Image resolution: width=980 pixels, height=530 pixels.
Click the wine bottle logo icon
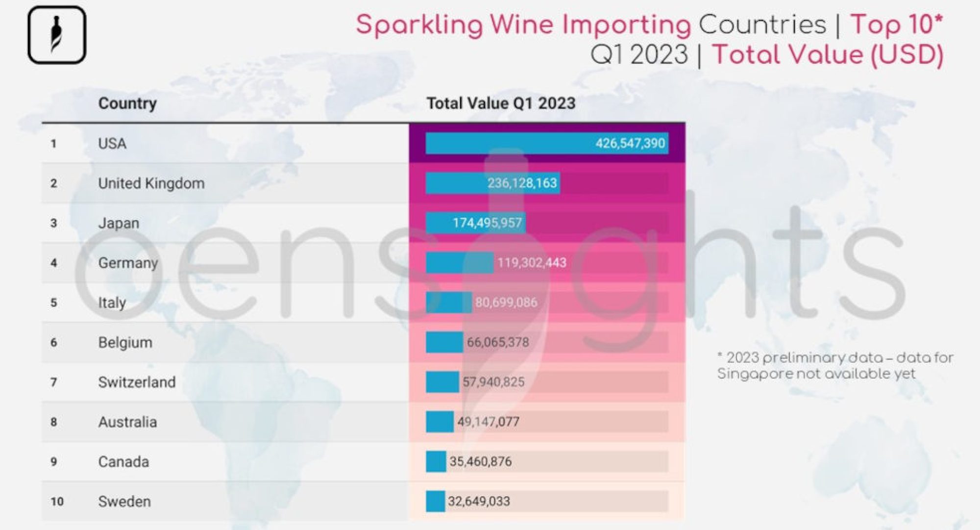tap(57, 35)
